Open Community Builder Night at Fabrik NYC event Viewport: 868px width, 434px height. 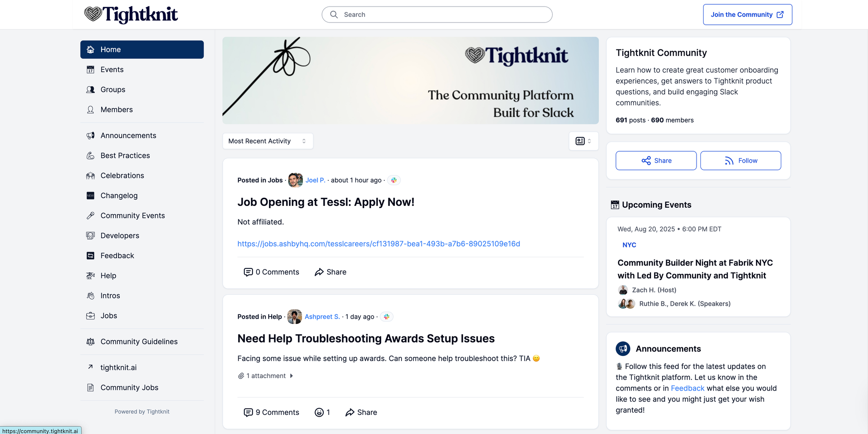(x=695, y=269)
